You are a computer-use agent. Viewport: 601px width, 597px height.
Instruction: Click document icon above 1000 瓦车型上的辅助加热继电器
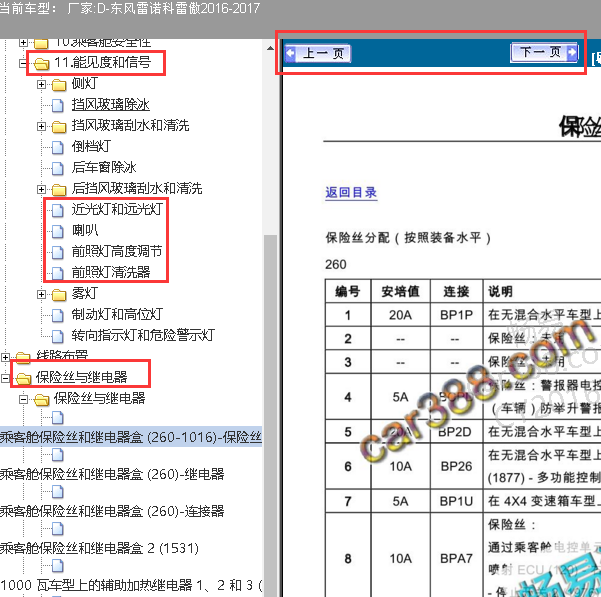(57, 566)
